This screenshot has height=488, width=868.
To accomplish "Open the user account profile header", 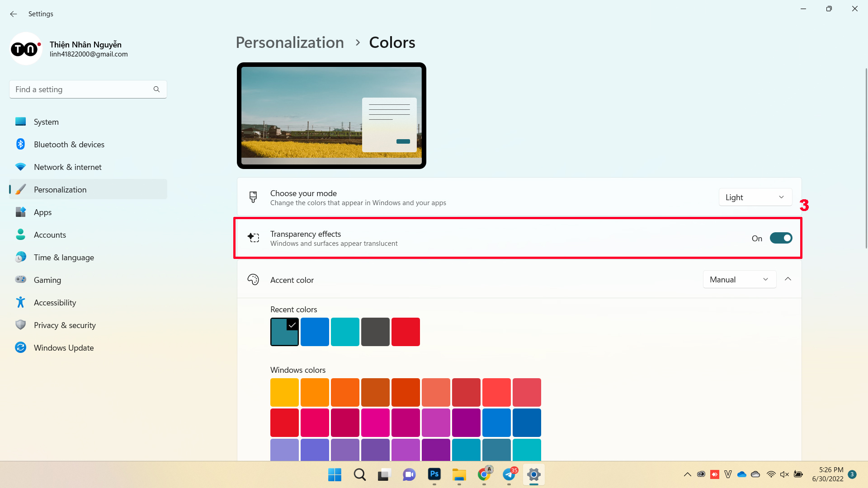I will [x=69, y=49].
